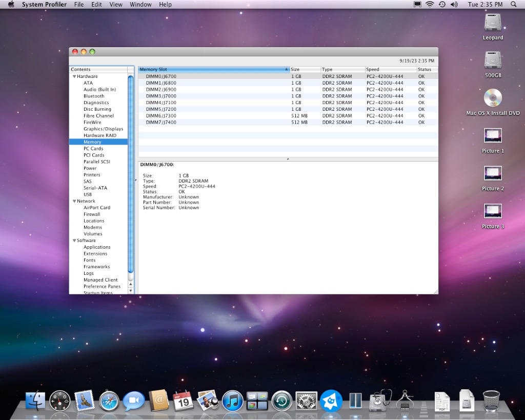Open the Picture 2 thumbnail on desktop
Viewport: 525px width, 420px height.
coord(493,173)
